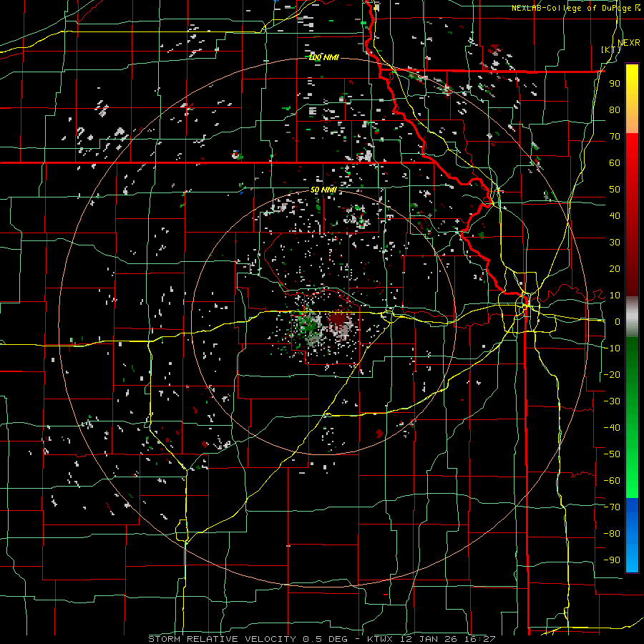This screenshot has width=644, height=644.
Task: Click the -10 value on the velocity scale
Action: [612, 348]
